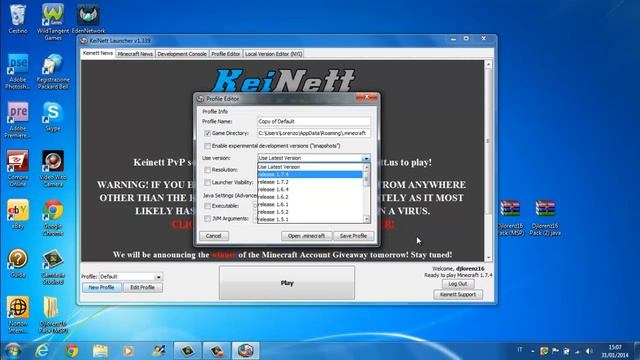Open Norton Internet desktop shortcut
640x360 pixels.
18,315
